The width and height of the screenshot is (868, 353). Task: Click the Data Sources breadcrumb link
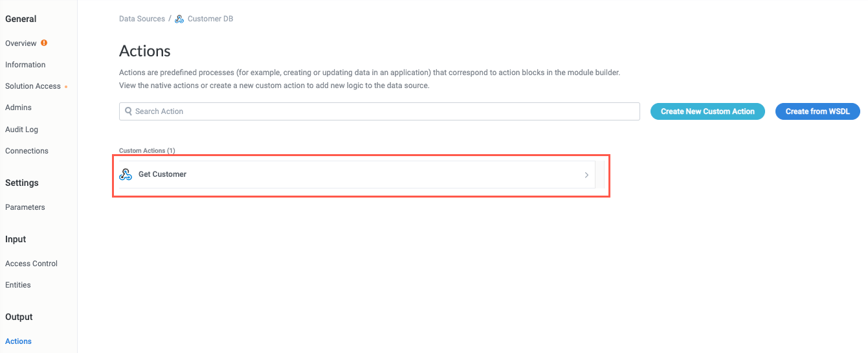tap(142, 19)
